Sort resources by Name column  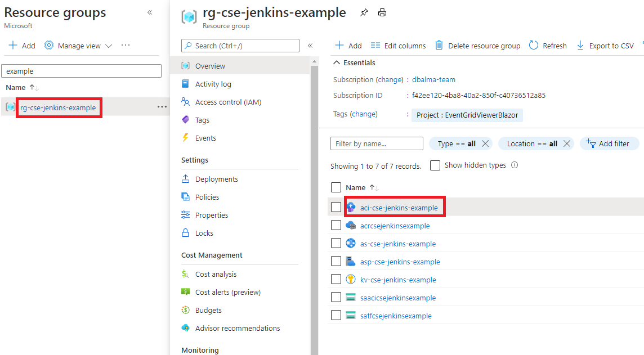click(361, 187)
